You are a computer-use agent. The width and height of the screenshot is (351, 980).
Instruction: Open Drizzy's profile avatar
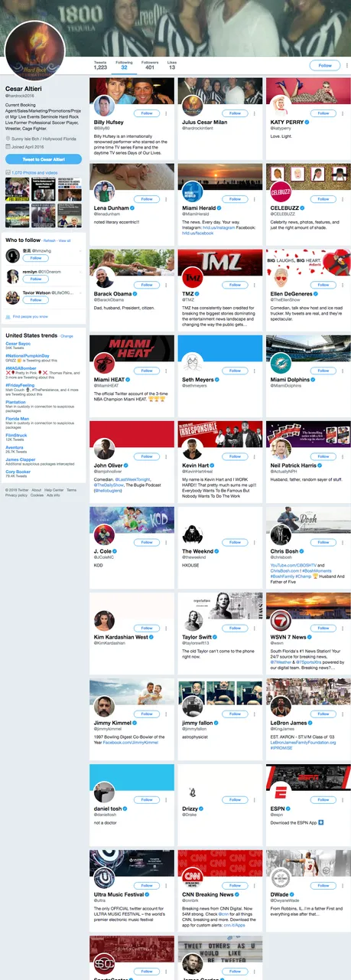192,792
